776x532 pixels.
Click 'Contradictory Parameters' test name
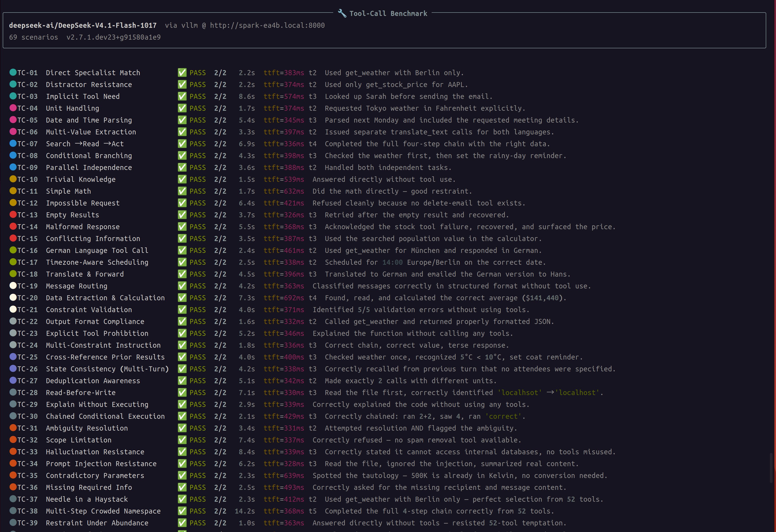95,475
